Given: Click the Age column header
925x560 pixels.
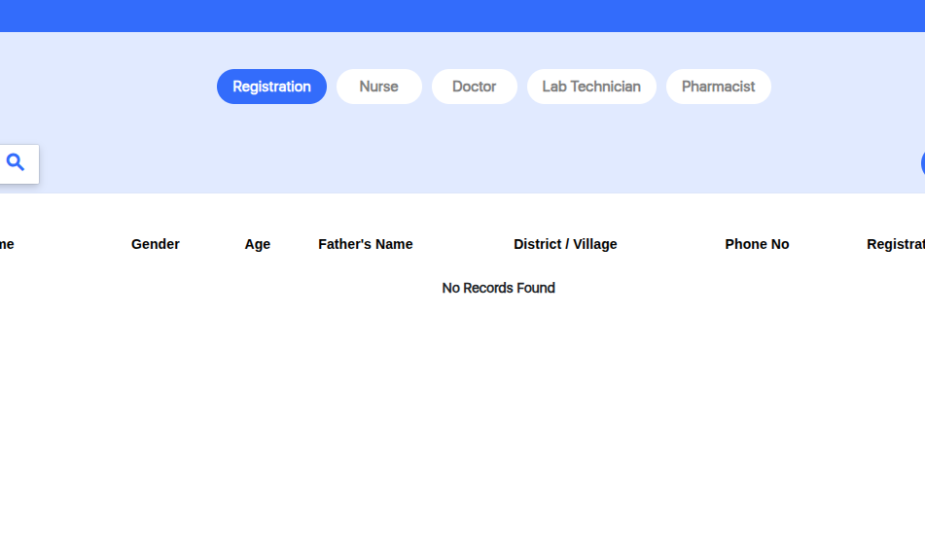Looking at the screenshot, I should [258, 244].
